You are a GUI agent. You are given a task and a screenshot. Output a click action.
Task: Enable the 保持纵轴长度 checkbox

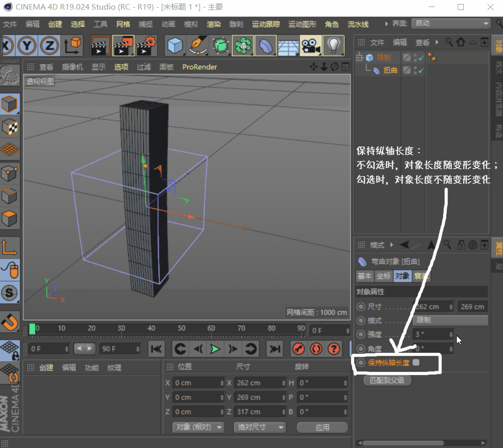point(416,362)
